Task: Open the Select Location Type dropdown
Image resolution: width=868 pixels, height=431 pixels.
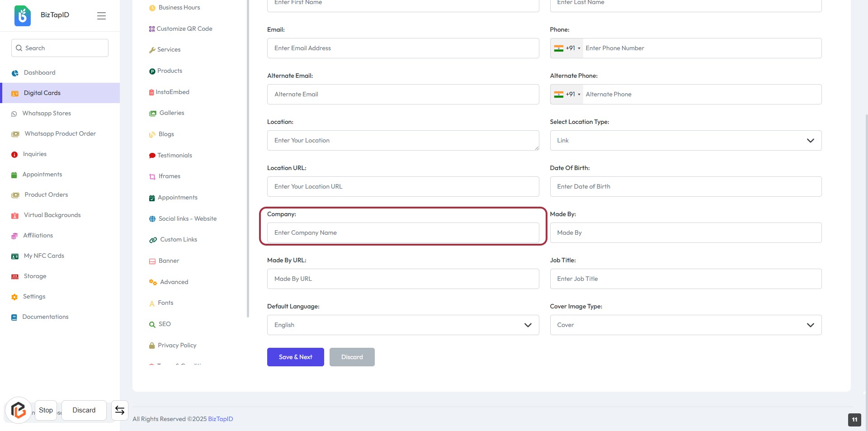Action: [x=685, y=141]
